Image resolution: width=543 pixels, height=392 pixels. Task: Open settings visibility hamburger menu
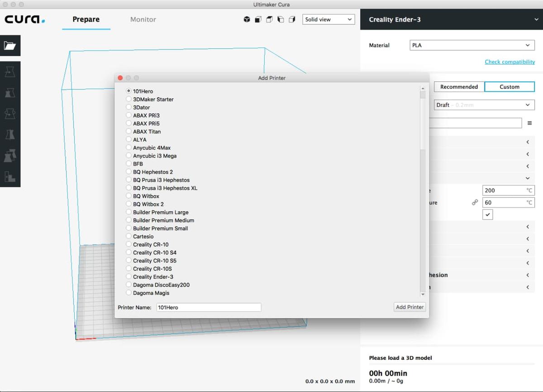click(x=530, y=123)
